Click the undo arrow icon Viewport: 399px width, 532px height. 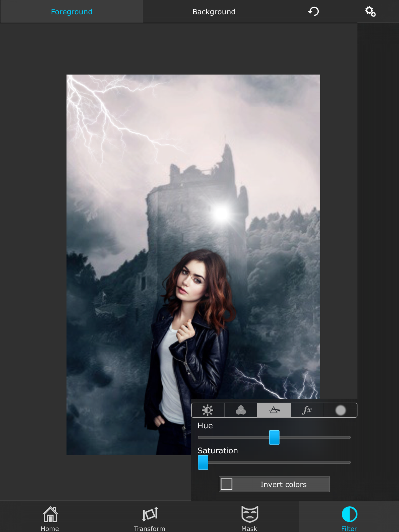click(314, 11)
